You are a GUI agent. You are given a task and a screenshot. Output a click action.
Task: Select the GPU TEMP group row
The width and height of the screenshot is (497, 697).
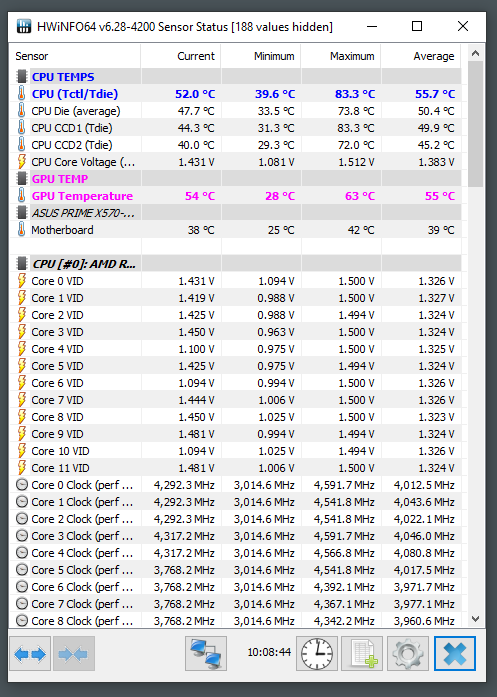[x=235, y=179]
